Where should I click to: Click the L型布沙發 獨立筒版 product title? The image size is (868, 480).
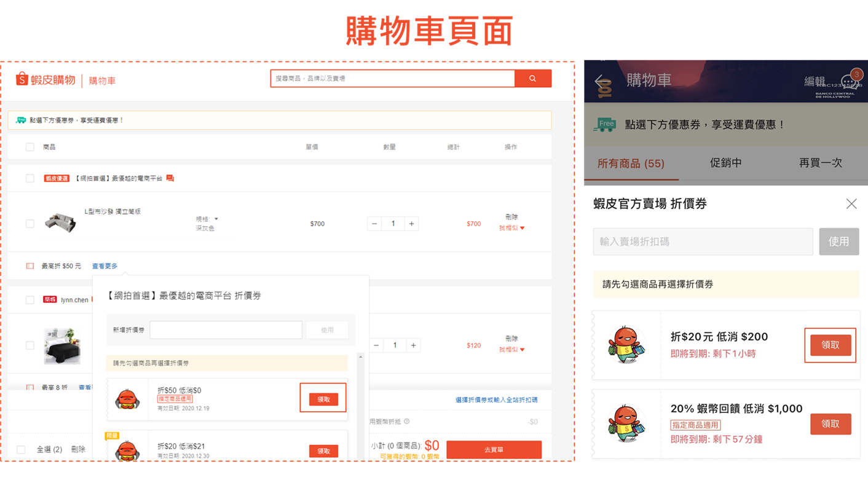(x=112, y=211)
